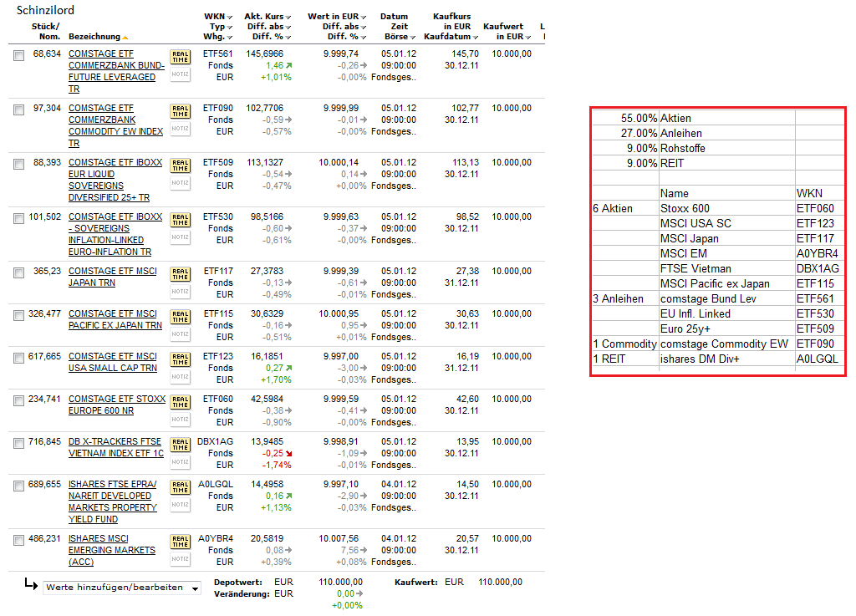Screen dimensions: 856x616
Task: Click the Bezeichnung column header
Action: click(x=94, y=37)
